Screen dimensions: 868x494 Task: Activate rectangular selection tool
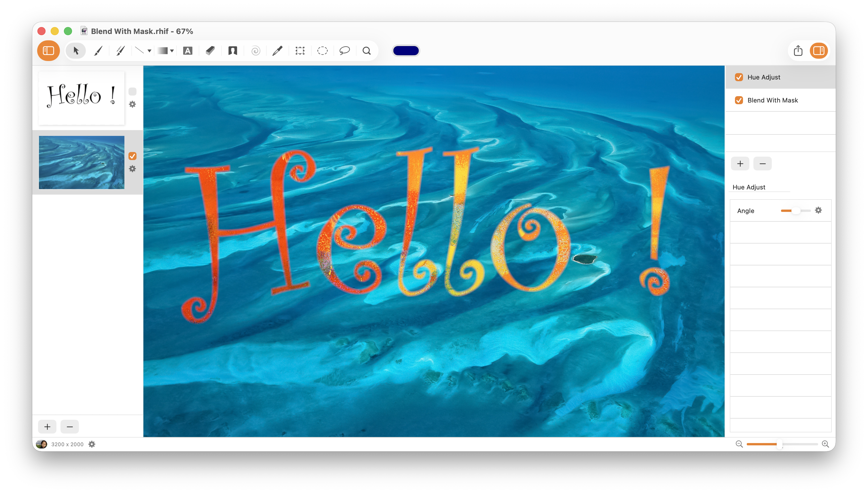[x=300, y=51]
